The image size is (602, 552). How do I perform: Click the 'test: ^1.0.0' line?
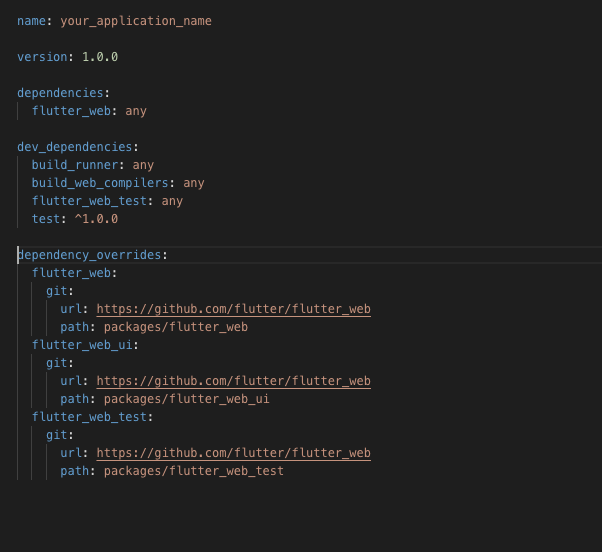(x=75, y=219)
